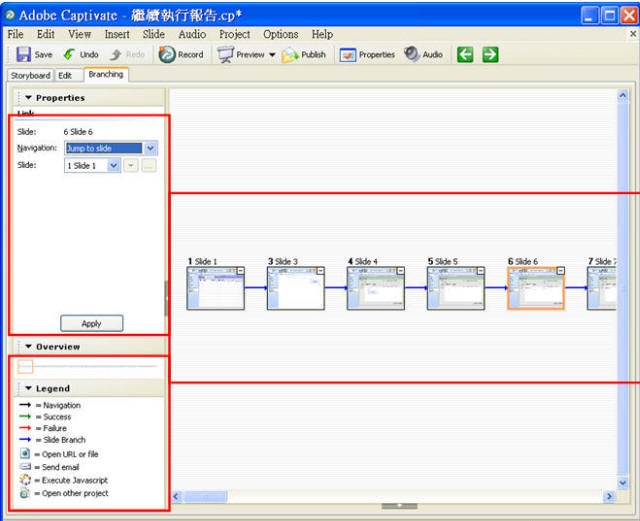Collapse the Overview panel
The width and height of the screenshot is (640, 521).
(28, 346)
